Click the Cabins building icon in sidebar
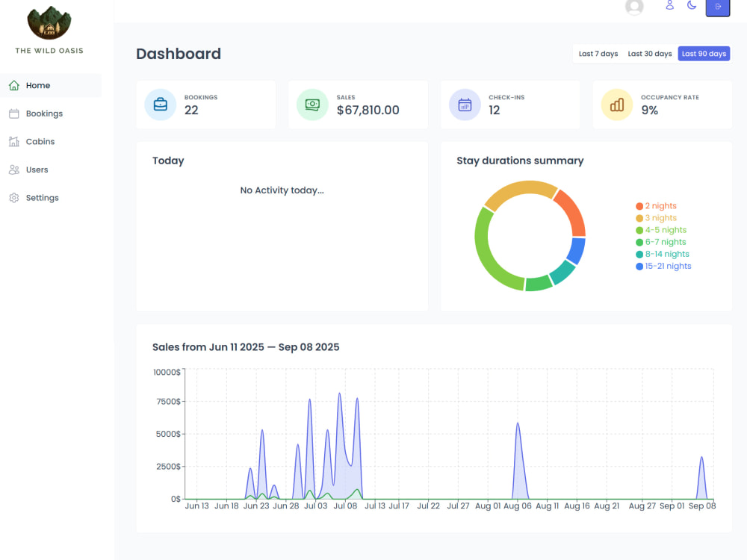This screenshot has height=560, width=747. 14,141
